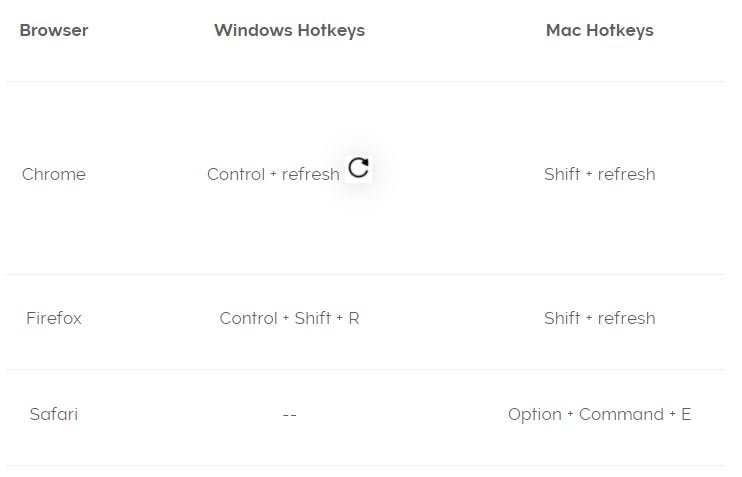The width and height of the screenshot is (742, 477).
Task: Select the Mac Hotkeys column header
Action: [x=600, y=30]
